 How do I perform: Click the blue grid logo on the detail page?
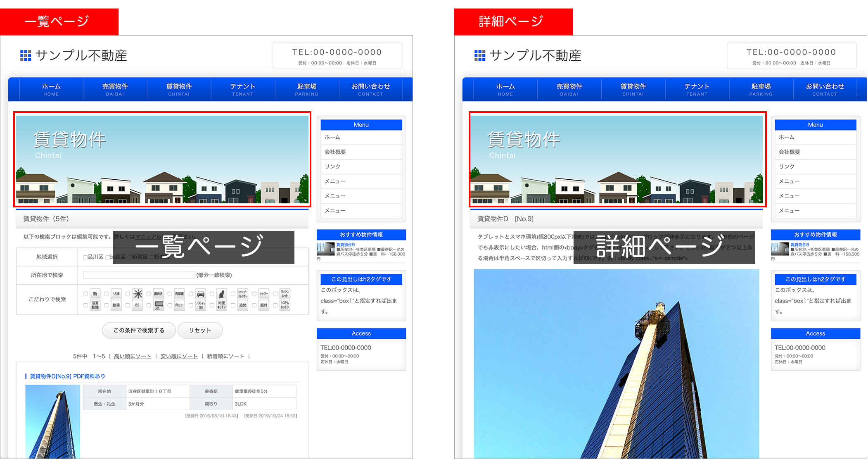(x=480, y=55)
